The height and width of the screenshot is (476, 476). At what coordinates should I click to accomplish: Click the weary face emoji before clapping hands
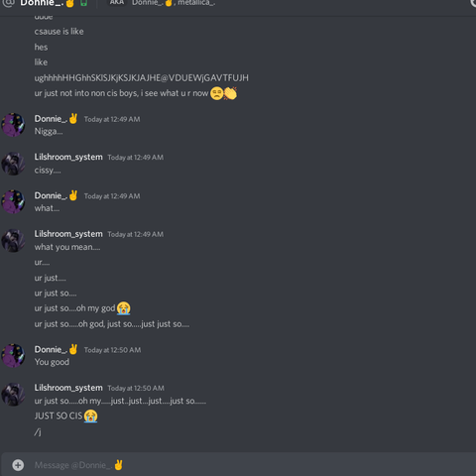tap(217, 93)
